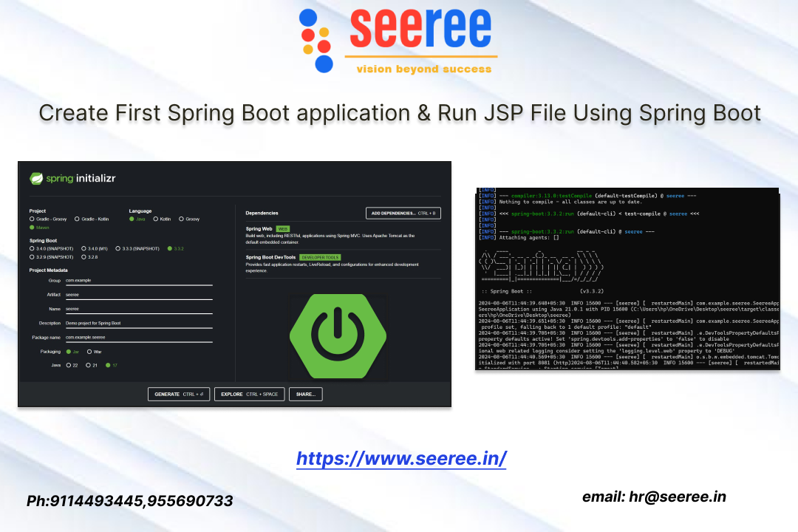The width and height of the screenshot is (798, 532).
Task: Click the Generate button
Action: 179,394
